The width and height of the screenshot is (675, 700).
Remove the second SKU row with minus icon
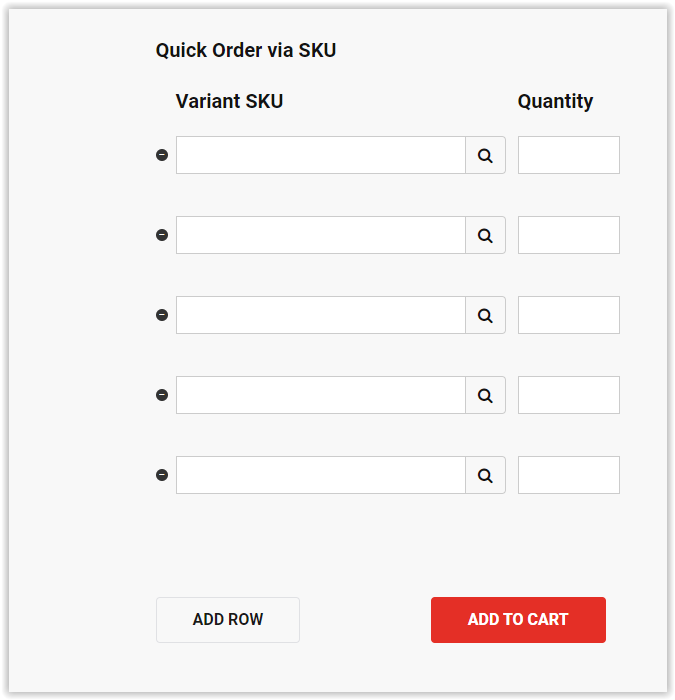pyautogui.click(x=162, y=235)
